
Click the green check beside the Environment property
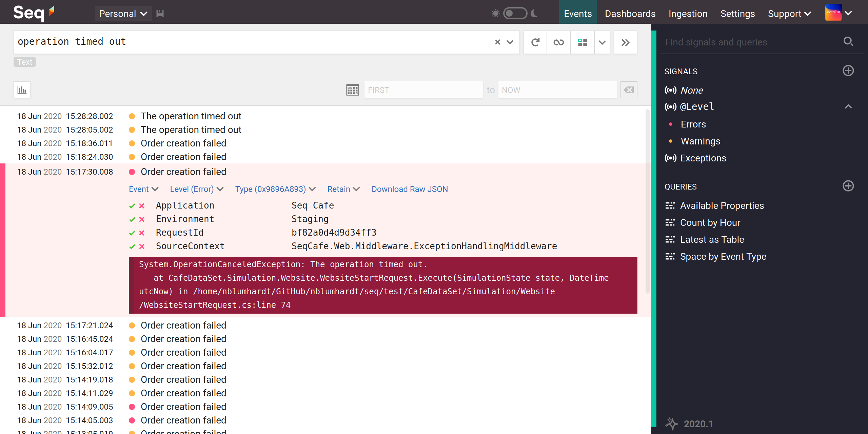(132, 219)
